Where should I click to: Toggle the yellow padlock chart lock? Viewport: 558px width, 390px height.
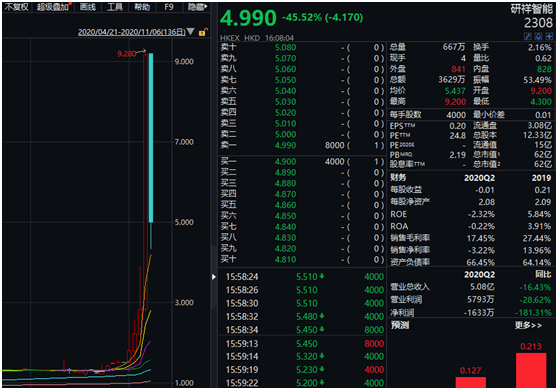click(203, 32)
